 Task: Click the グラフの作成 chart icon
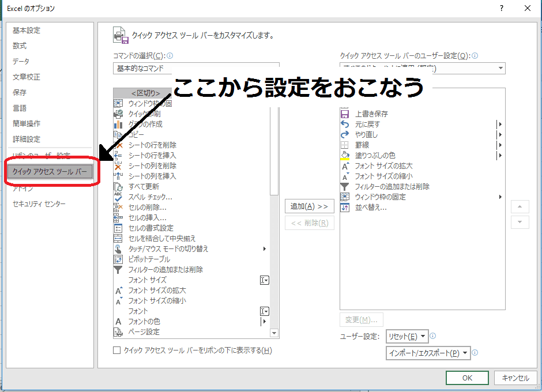pos(118,124)
